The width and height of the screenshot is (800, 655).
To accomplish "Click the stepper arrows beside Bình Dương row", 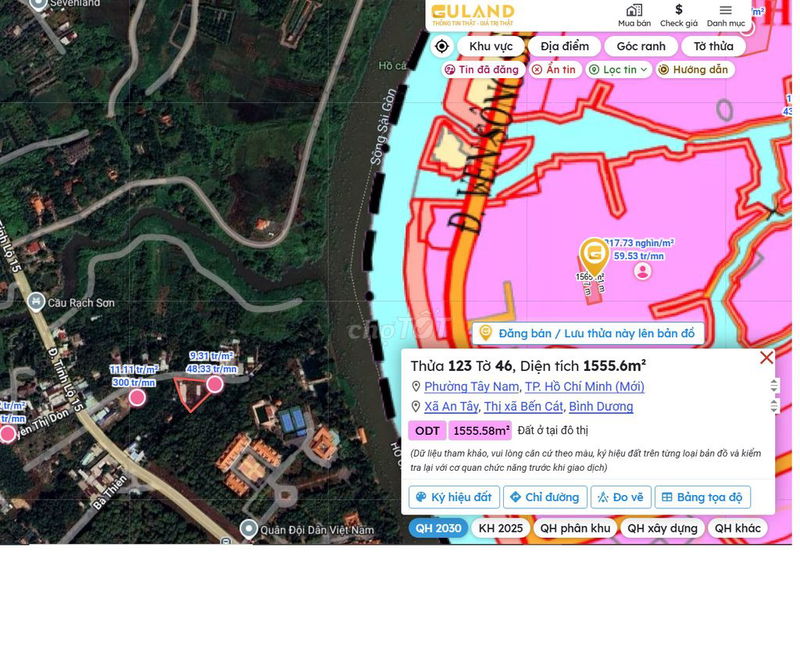I will 773,407.
